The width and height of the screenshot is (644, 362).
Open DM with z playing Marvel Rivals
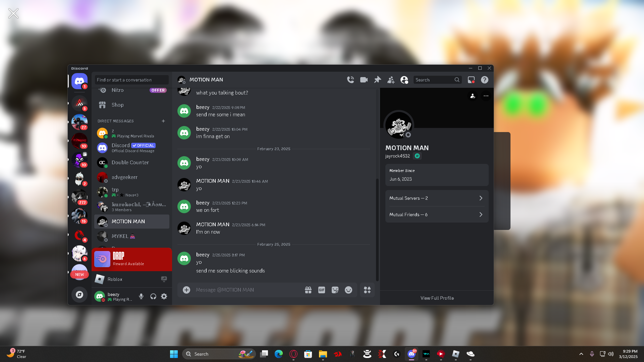(132, 133)
